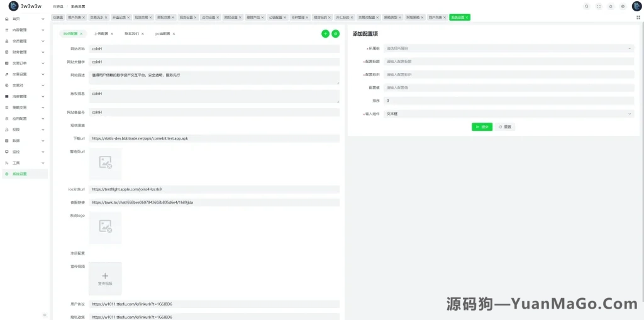
Task: Expand the 应用配置 sidebar chevron
Action: click(43, 119)
